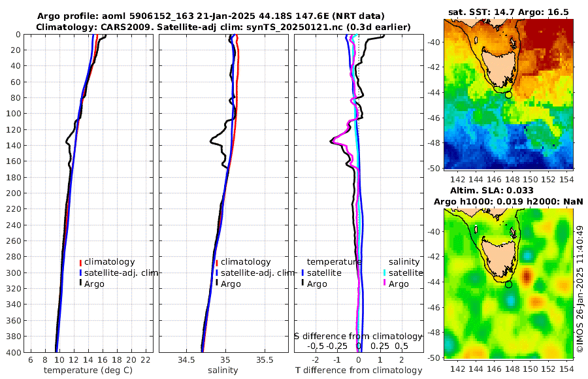588x379 pixels.
Task: Click the vertical '©IMOS 26-Jan-2025 11:40:49' stamp
Action: (x=580, y=289)
